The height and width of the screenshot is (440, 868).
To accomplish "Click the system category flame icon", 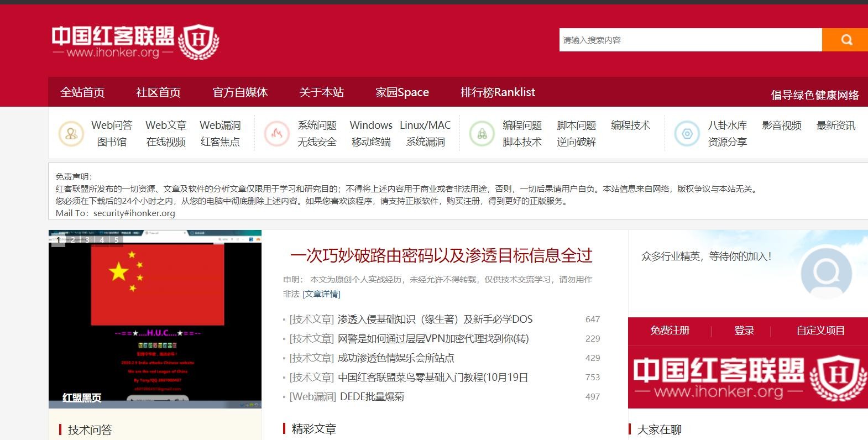I will 277,134.
